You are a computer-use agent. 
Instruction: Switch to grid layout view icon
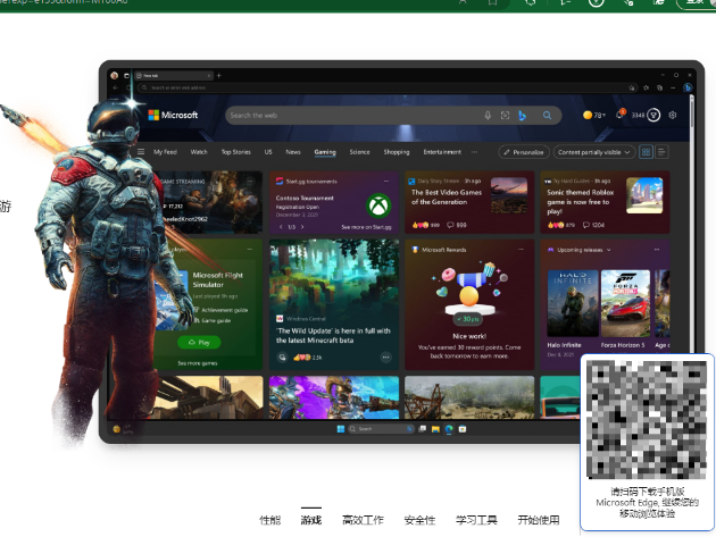tap(646, 152)
